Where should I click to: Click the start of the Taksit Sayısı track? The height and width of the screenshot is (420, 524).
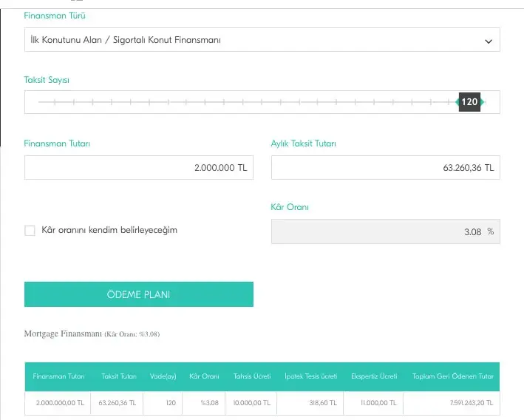click(x=39, y=102)
